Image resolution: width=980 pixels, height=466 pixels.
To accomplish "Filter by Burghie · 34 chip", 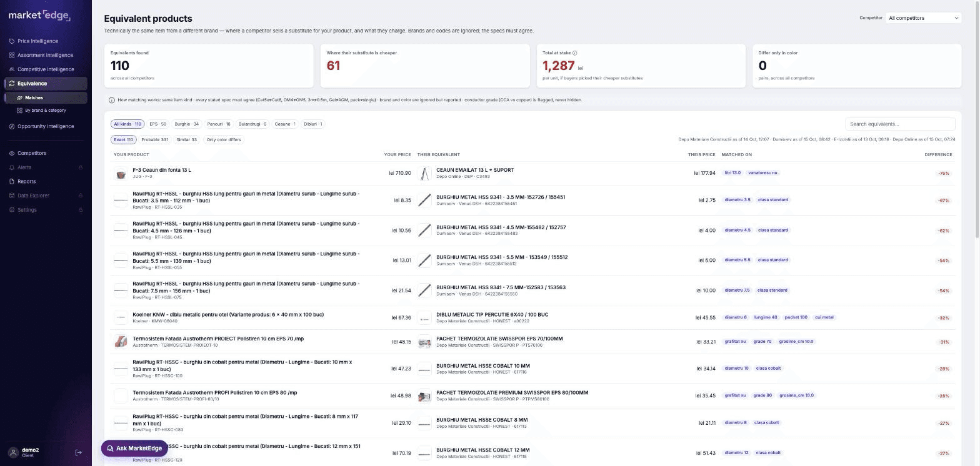I will (x=187, y=124).
